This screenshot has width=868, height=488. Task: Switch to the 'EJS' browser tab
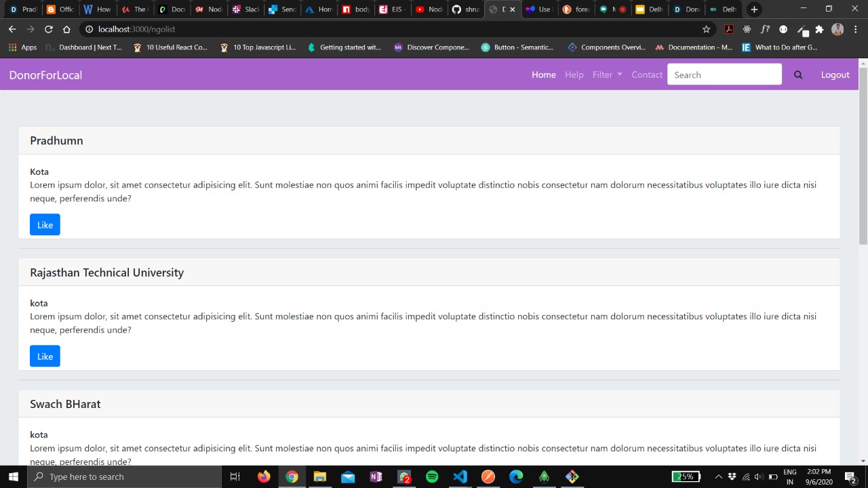[391, 9]
